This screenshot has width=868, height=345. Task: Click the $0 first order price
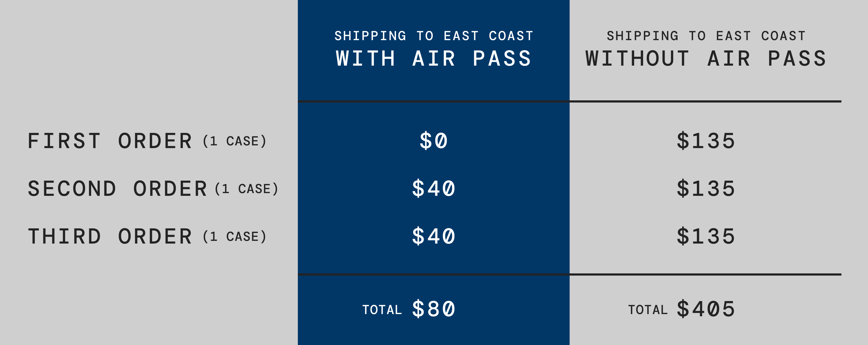434,140
